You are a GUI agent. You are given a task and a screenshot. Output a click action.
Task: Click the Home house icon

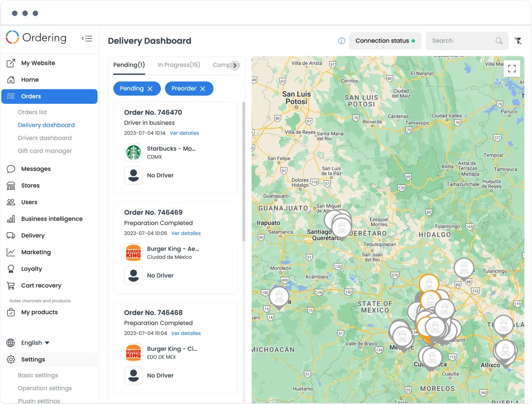pyautogui.click(x=11, y=79)
